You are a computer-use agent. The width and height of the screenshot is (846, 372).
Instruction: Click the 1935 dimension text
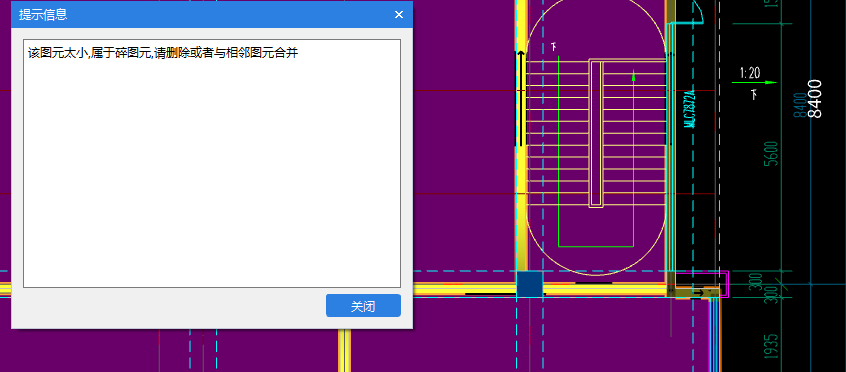tap(770, 347)
